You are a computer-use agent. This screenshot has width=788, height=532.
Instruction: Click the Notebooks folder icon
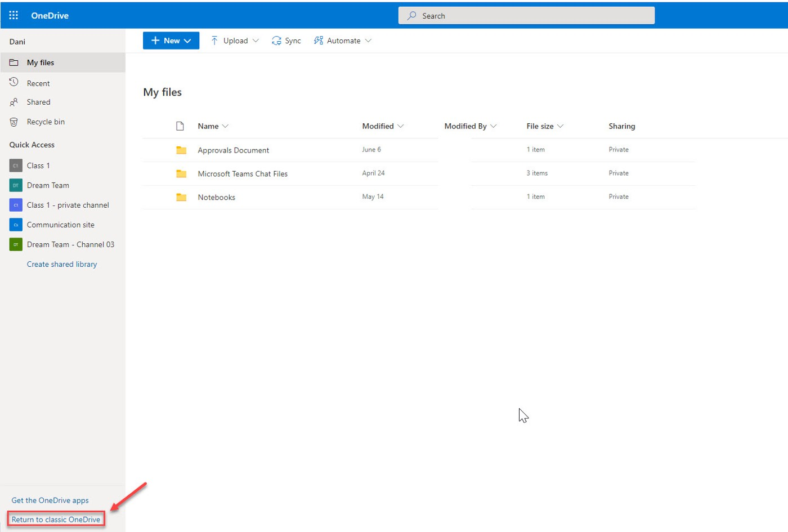point(181,197)
